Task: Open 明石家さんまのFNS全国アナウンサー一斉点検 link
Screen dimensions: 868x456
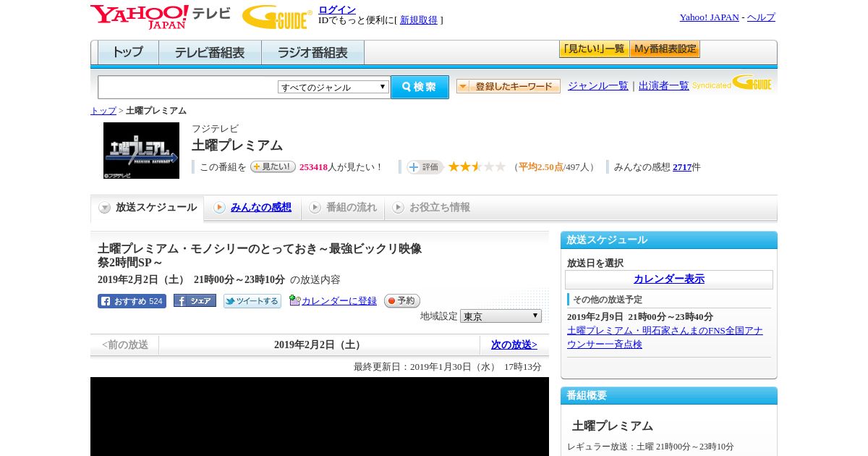Action: 665,337
